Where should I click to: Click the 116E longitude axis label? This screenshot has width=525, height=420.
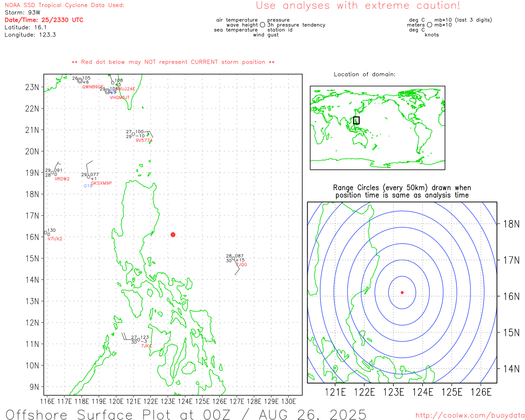coord(48,401)
